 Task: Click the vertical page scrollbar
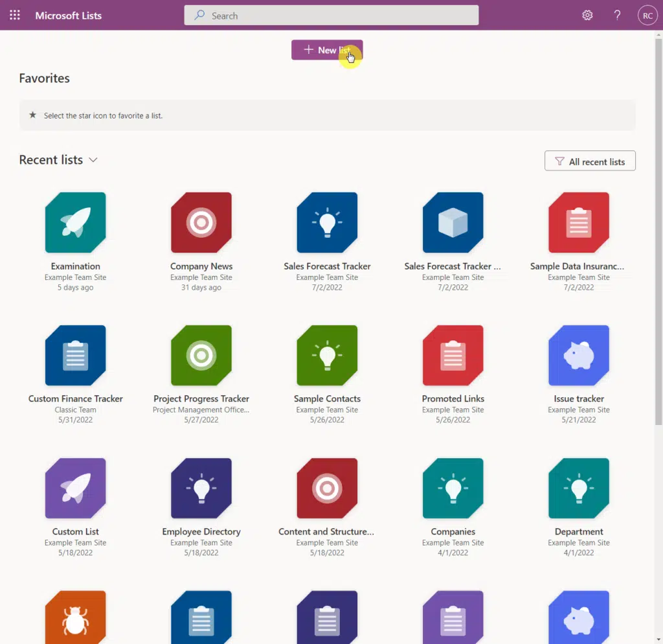[x=658, y=231]
